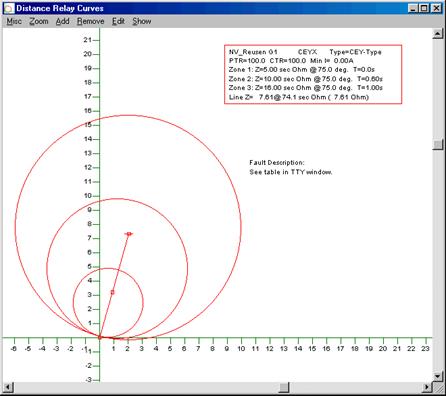Click the 'PTR=100.0 CTR=100.0' legend line

click(x=291, y=61)
